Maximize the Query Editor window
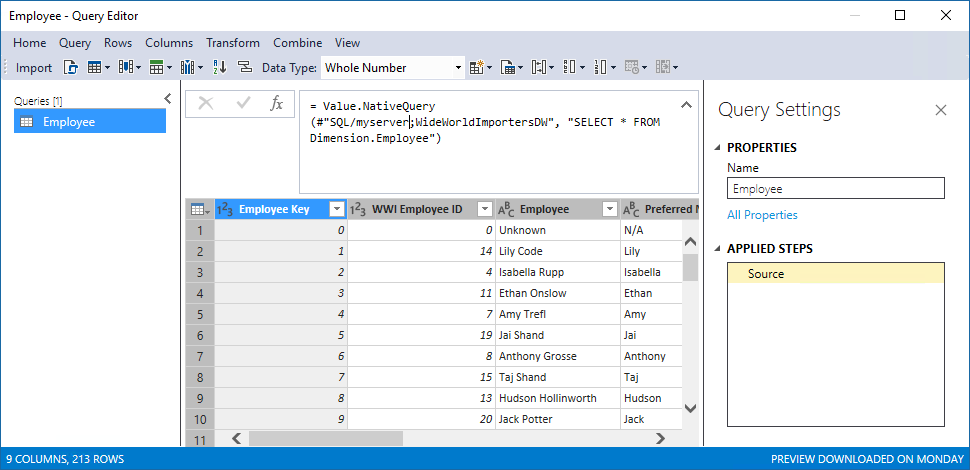Screen dimensions: 970x470 click(900, 15)
